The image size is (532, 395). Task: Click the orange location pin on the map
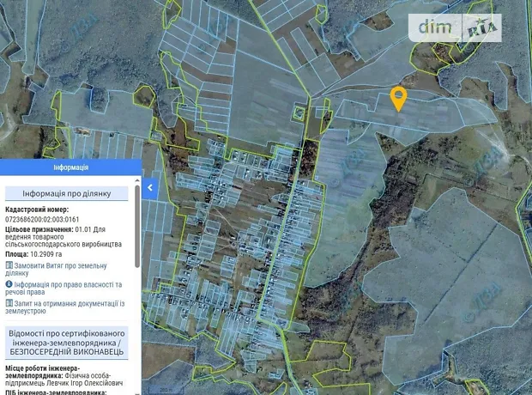coord(398,98)
